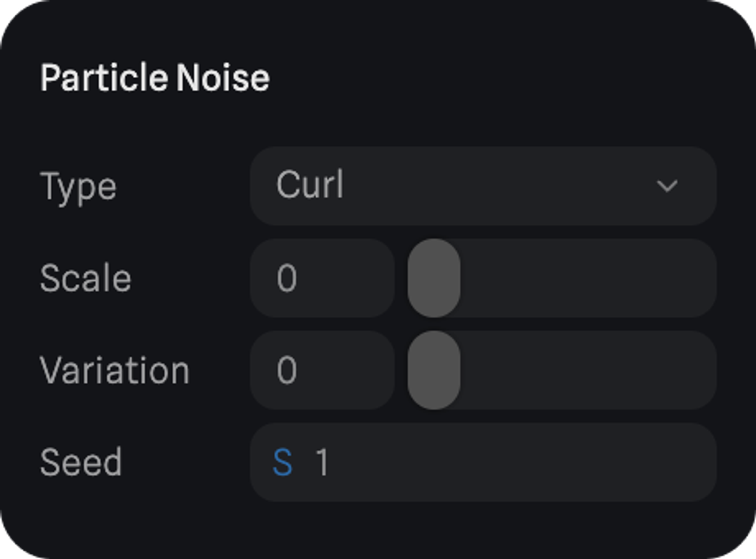Click the "Curl" text in Type selector
The height and width of the screenshot is (559, 756).
click(310, 185)
